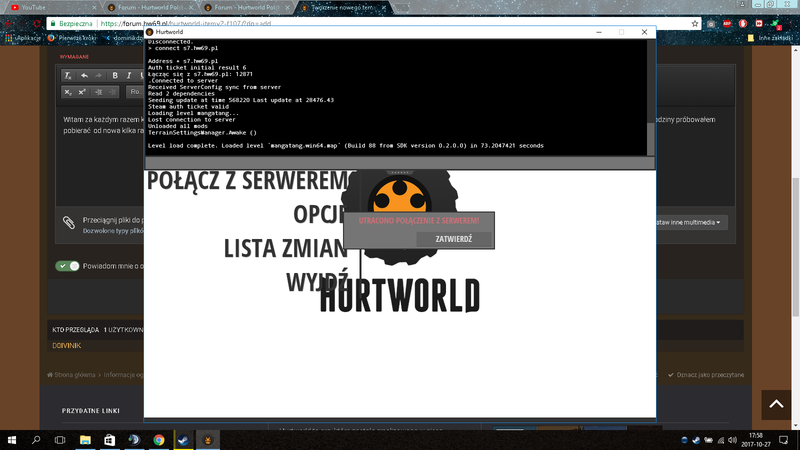Click Oznacz jako przeczytane link
This screenshot has height=450, width=800.
(x=706, y=374)
